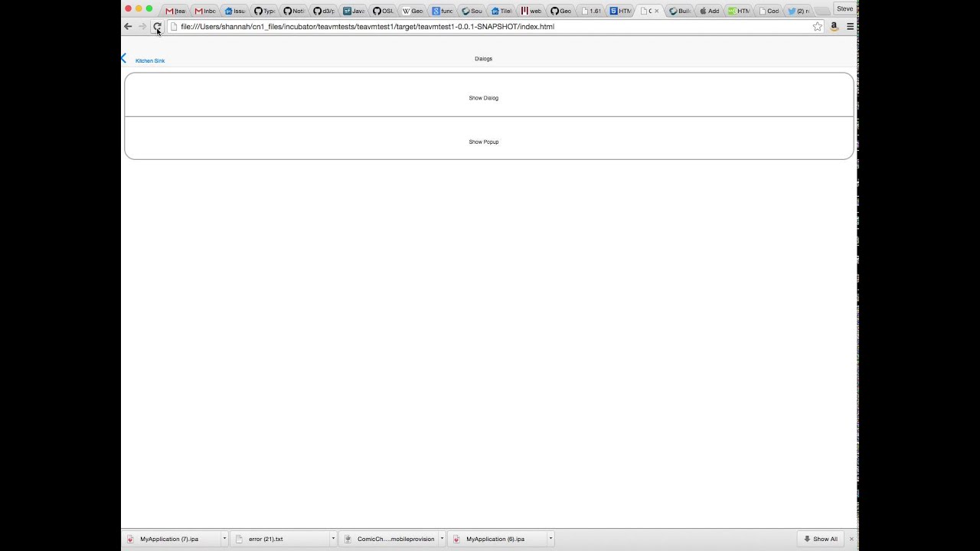Open the new tab button
Screen dimensions: 980x551
tap(822, 11)
